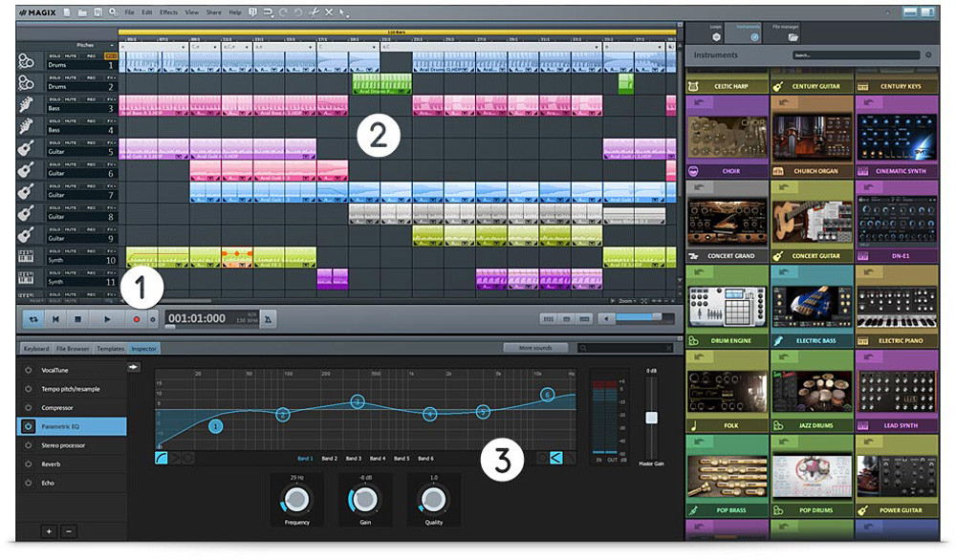Image resolution: width=956 pixels, height=560 pixels.
Task: Switch to the Keyboard tab
Action: (36, 349)
